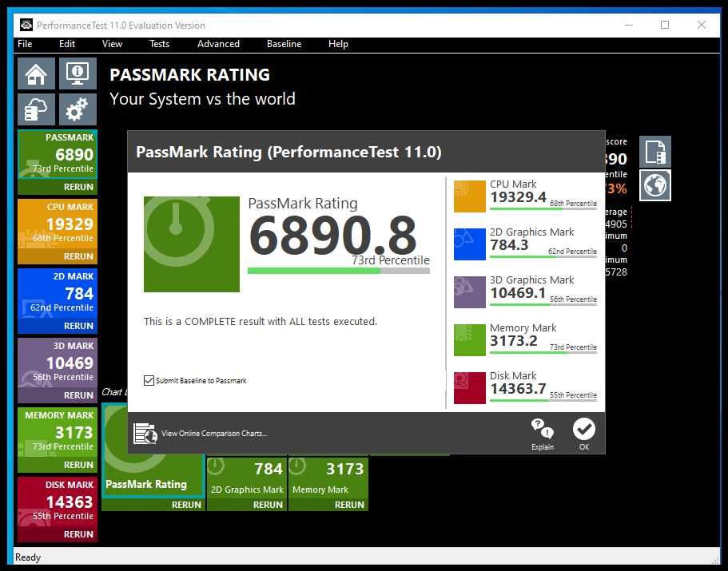Image resolution: width=728 pixels, height=571 pixels.
Task: Open the cloud baseline manager icon
Action: [36, 109]
